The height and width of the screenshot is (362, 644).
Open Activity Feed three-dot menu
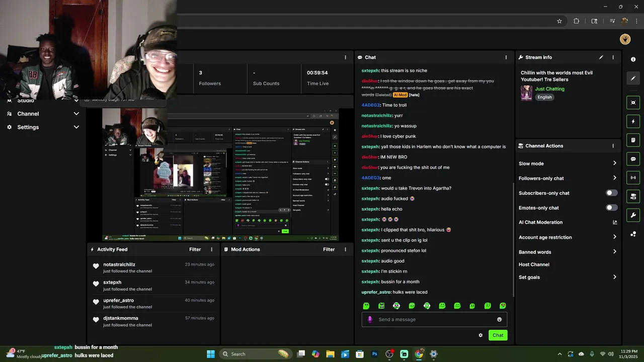[211, 249]
